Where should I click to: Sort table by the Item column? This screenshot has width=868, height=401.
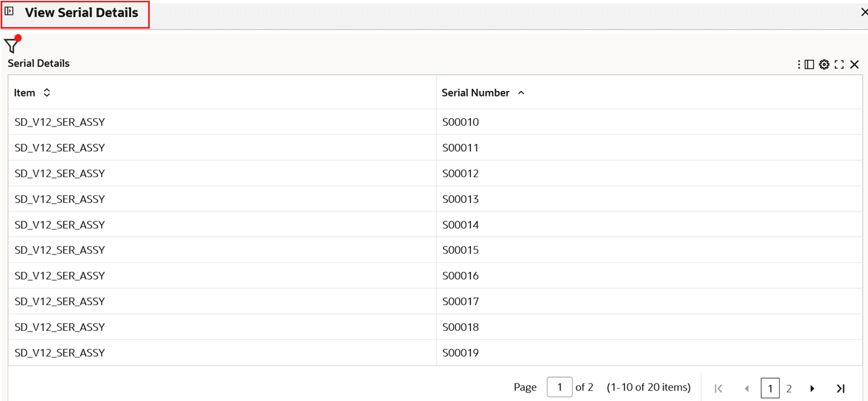[47, 93]
